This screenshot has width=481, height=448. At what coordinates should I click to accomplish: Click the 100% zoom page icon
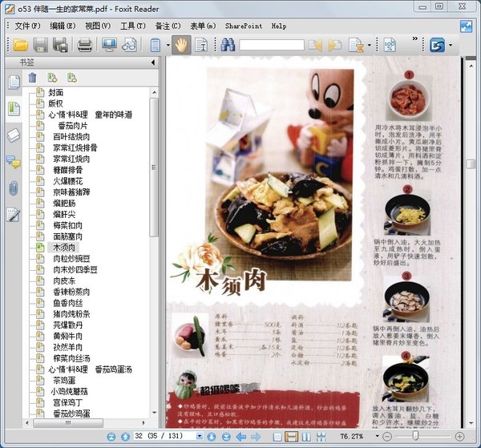pyautogui.click(x=390, y=45)
